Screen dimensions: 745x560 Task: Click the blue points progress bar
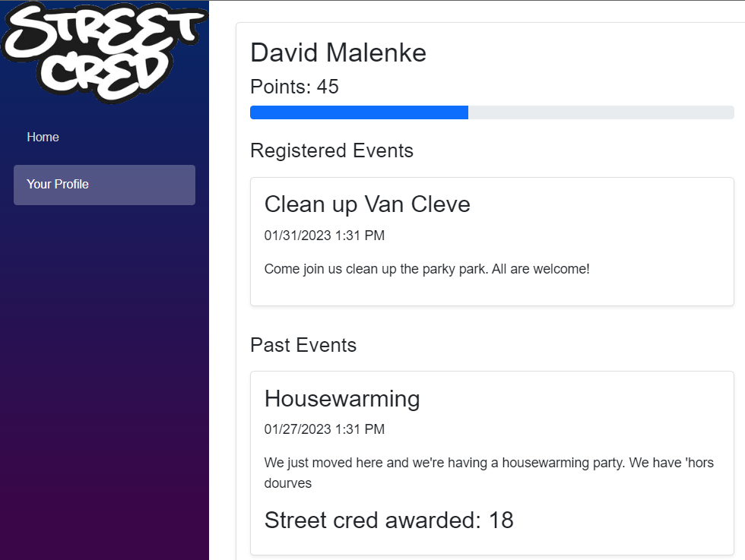[x=357, y=112]
